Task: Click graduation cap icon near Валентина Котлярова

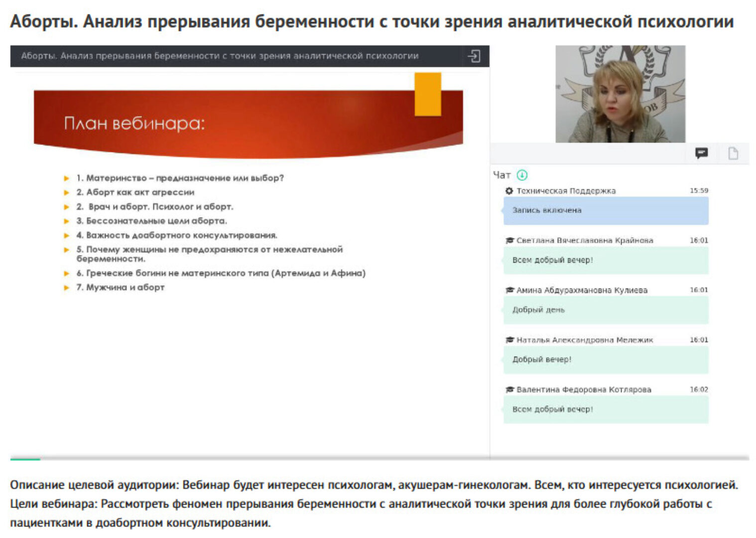Action: click(x=509, y=390)
